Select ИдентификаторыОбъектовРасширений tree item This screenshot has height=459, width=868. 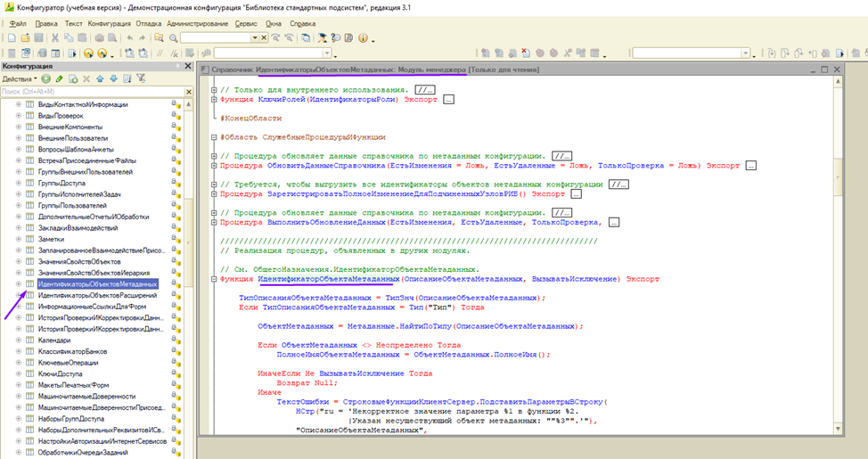pyautogui.click(x=97, y=295)
